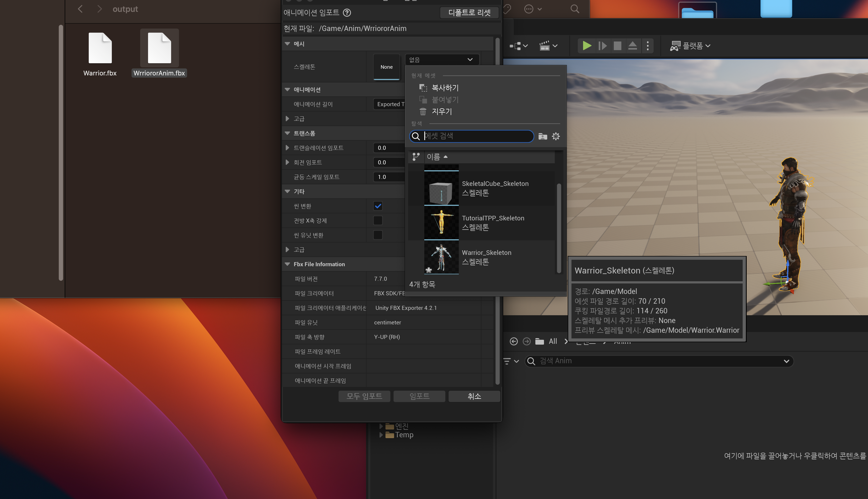The image size is (868, 499).
Task: Click the 디폴트로 리셋 button
Action: coord(469,13)
